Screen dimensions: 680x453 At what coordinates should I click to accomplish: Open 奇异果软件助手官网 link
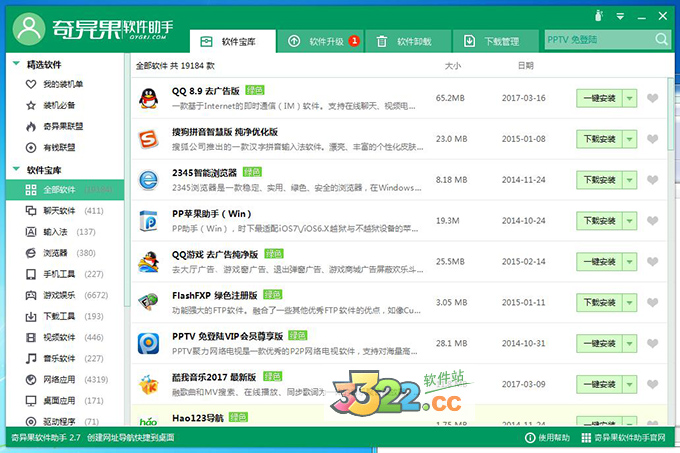pyautogui.click(x=623, y=438)
